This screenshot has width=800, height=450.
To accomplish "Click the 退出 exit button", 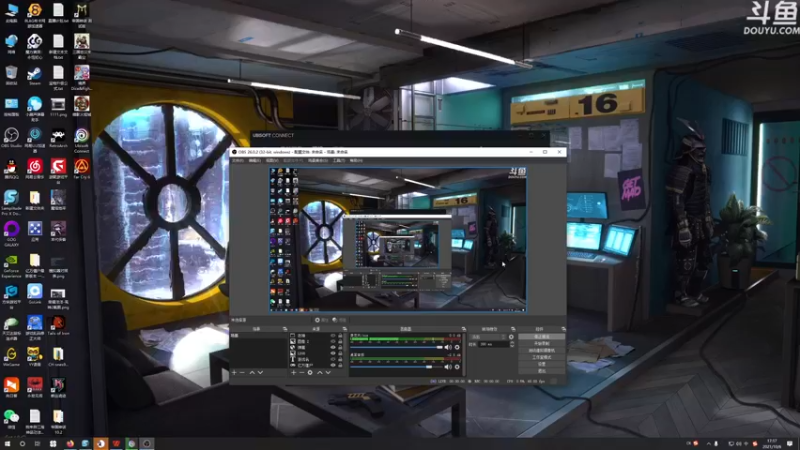I will [x=541, y=371].
